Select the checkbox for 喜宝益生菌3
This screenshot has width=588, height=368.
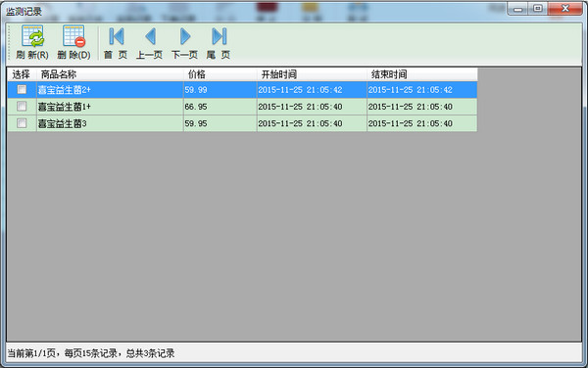[22, 123]
